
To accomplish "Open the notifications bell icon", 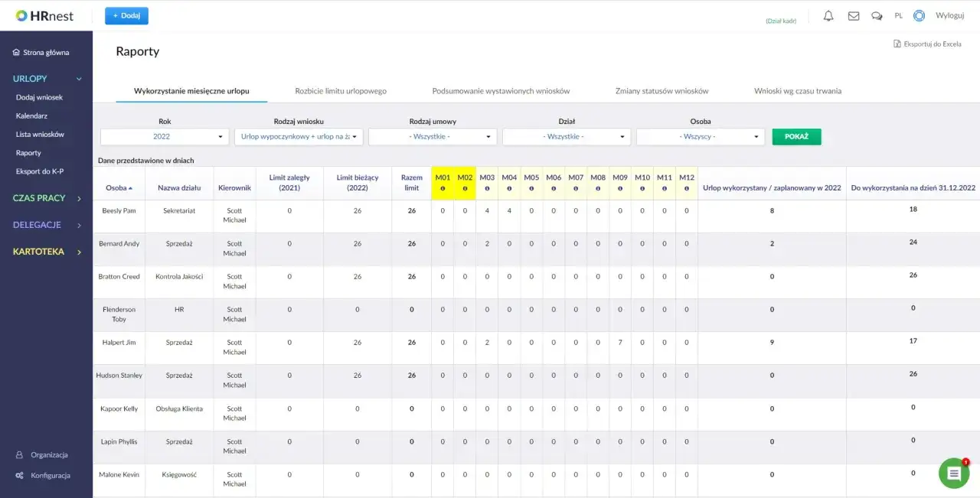I will (x=828, y=15).
